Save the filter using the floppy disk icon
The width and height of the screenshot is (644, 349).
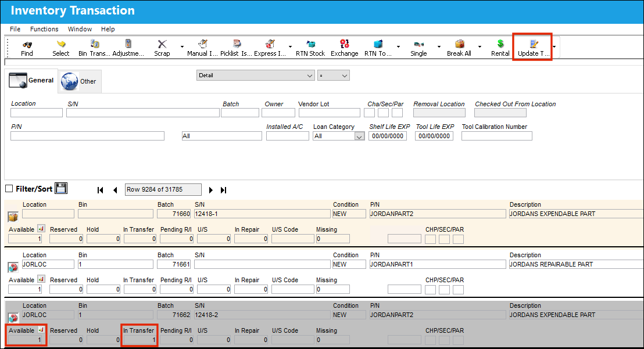point(61,188)
